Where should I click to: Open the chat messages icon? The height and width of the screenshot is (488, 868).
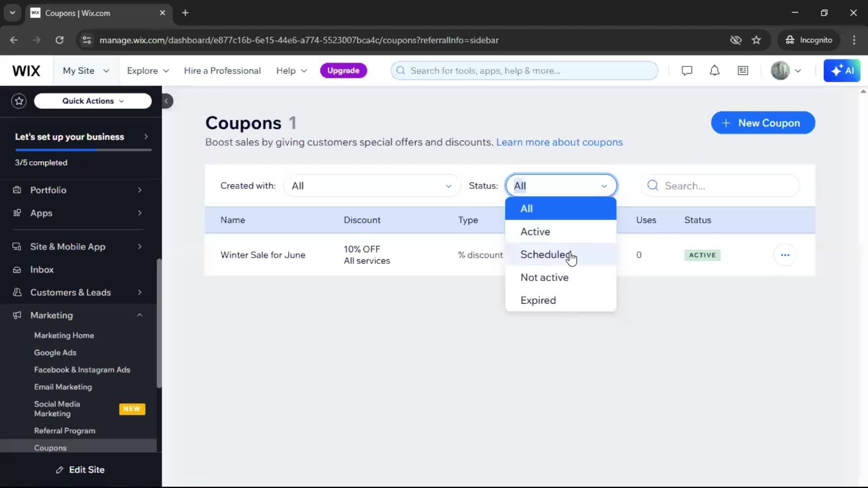(687, 70)
